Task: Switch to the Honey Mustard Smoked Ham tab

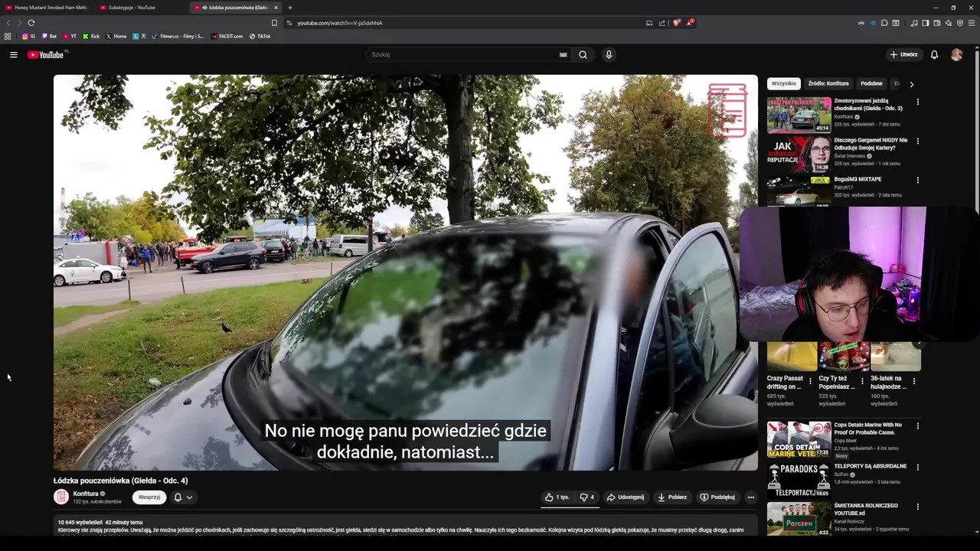Action: [x=47, y=8]
